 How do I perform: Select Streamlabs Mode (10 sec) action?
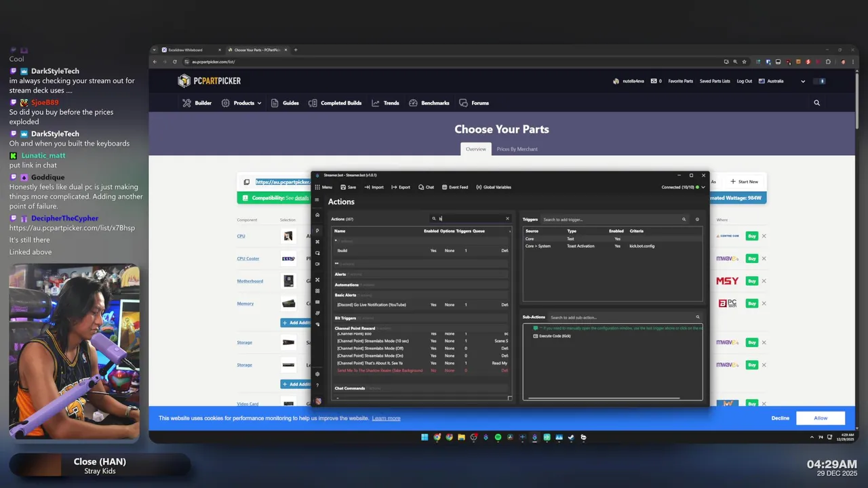pyautogui.click(x=420, y=341)
